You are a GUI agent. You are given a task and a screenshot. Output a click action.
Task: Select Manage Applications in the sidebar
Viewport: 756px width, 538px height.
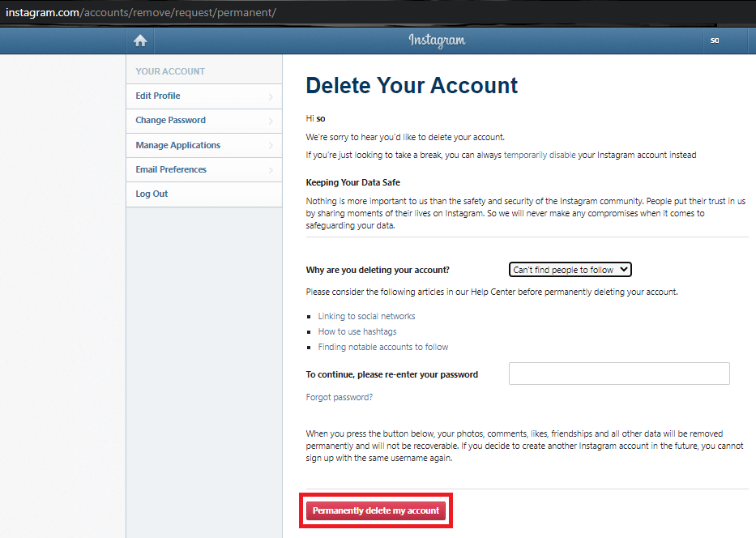point(177,145)
